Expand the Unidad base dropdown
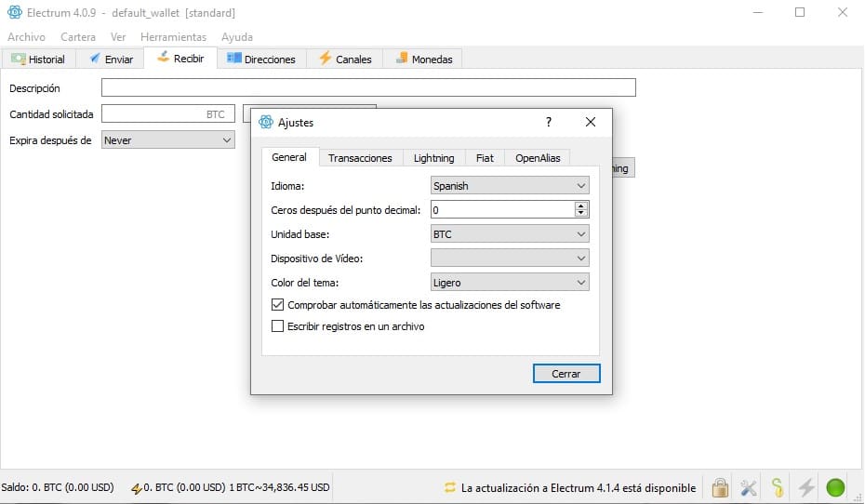865x504 pixels. tap(510, 233)
